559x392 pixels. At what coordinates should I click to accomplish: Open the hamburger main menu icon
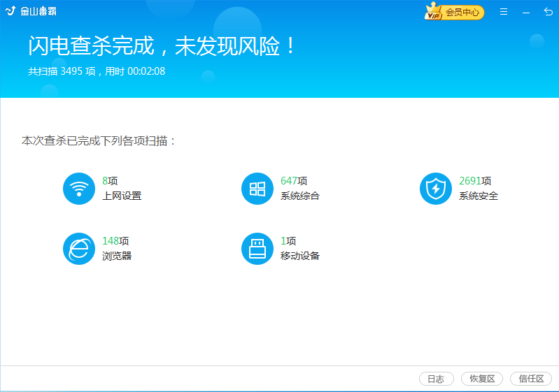click(504, 12)
